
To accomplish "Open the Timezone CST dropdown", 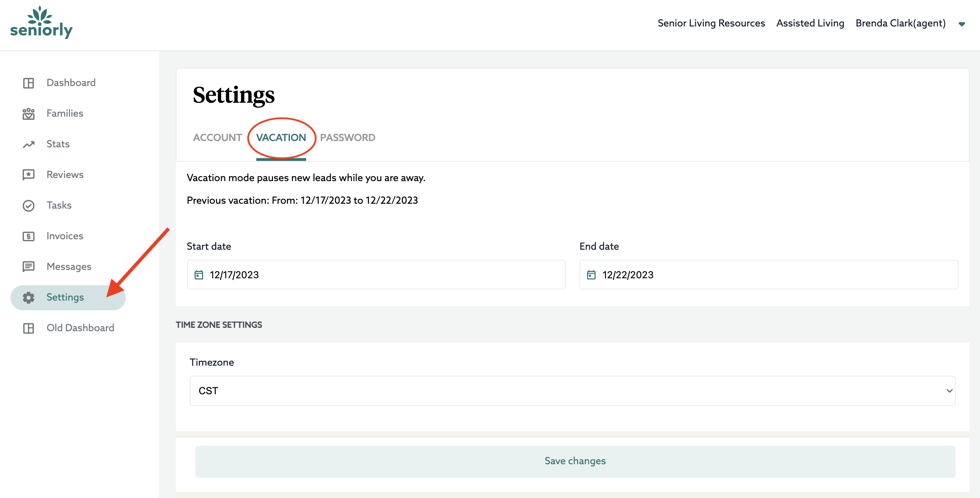I will pos(572,391).
